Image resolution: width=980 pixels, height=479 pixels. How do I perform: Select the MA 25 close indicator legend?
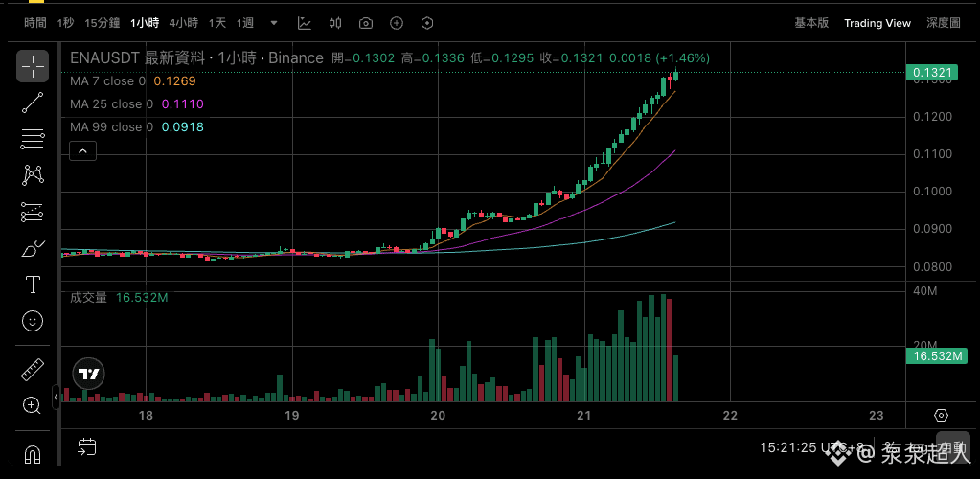pos(136,104)
